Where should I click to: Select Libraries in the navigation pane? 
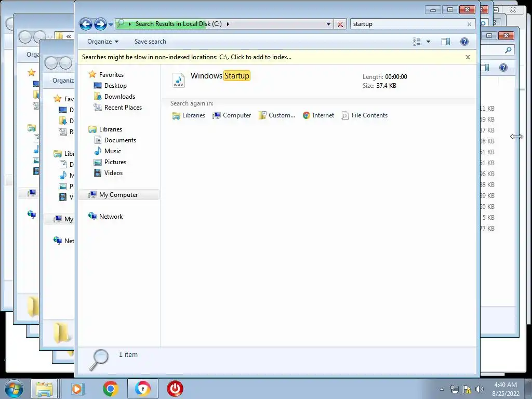click(110, 129)
